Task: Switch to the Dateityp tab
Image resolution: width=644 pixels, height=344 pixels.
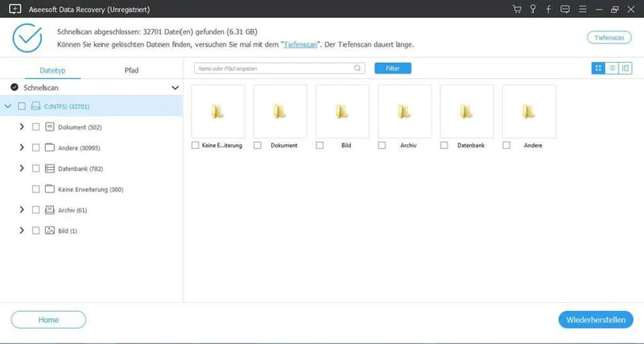Action: click(x=52, y=70)
